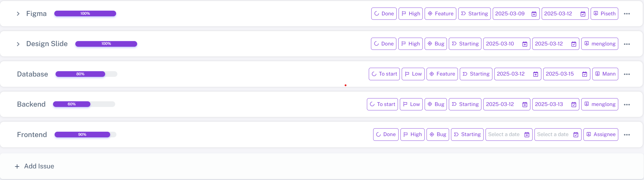Image resolution: width=644 pixels, height=180 pixels.
Task: Open calendar on Database due date 2025-03-15
Action: click(x=584, y=74)
